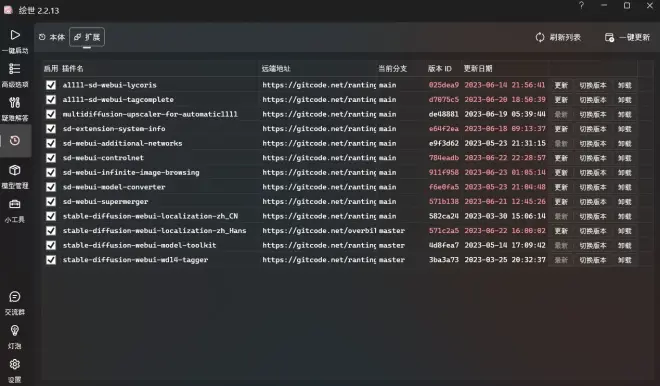Click 切换版本 for multidiffusion-upscaler row
This screenshot has height=386, width=660.
[x=593, y=114]
